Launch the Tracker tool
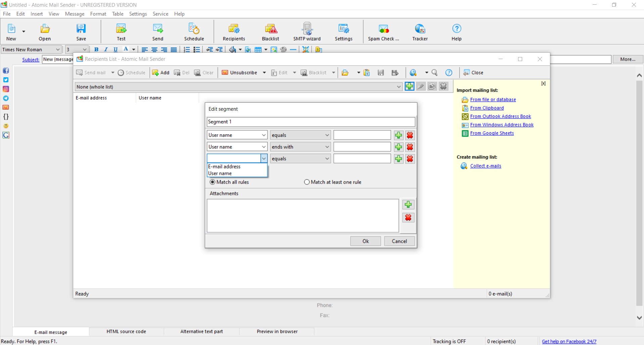This screenshot has height=345, width=644. [x=420, y=32]
